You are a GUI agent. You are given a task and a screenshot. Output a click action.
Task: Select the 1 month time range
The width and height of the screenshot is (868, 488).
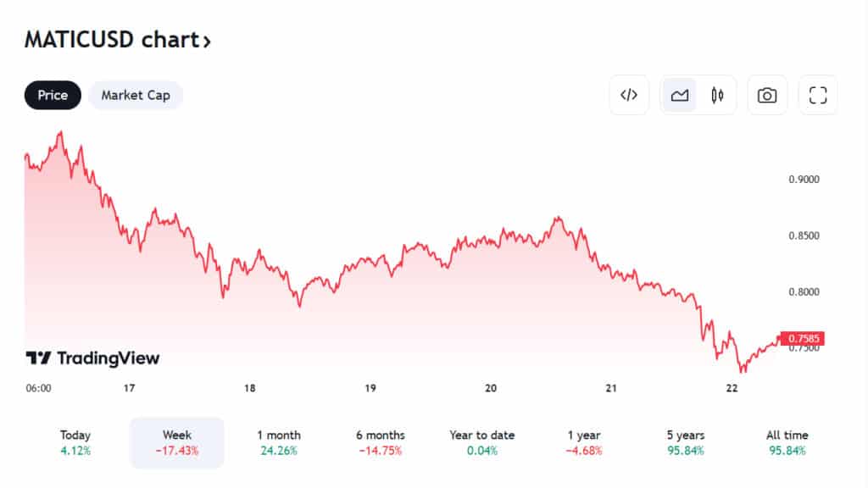[278, 442]
